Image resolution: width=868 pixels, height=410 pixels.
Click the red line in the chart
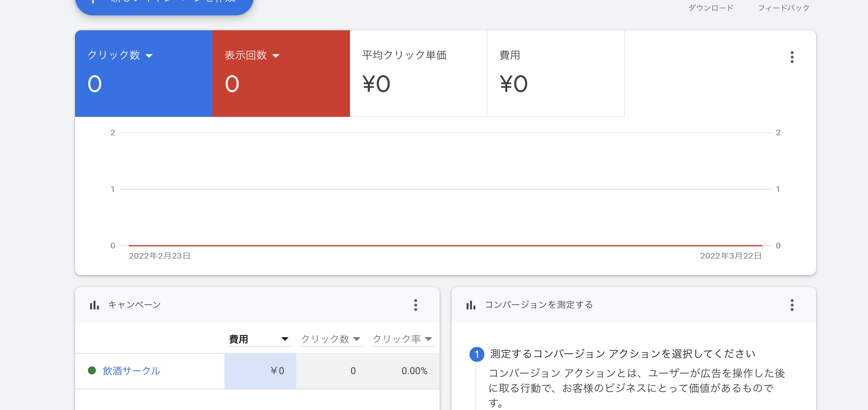tap(445, 246)
